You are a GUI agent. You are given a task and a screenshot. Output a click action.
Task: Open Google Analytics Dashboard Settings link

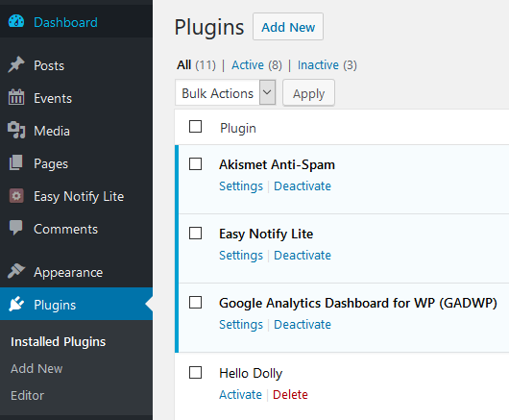(241, 325)
